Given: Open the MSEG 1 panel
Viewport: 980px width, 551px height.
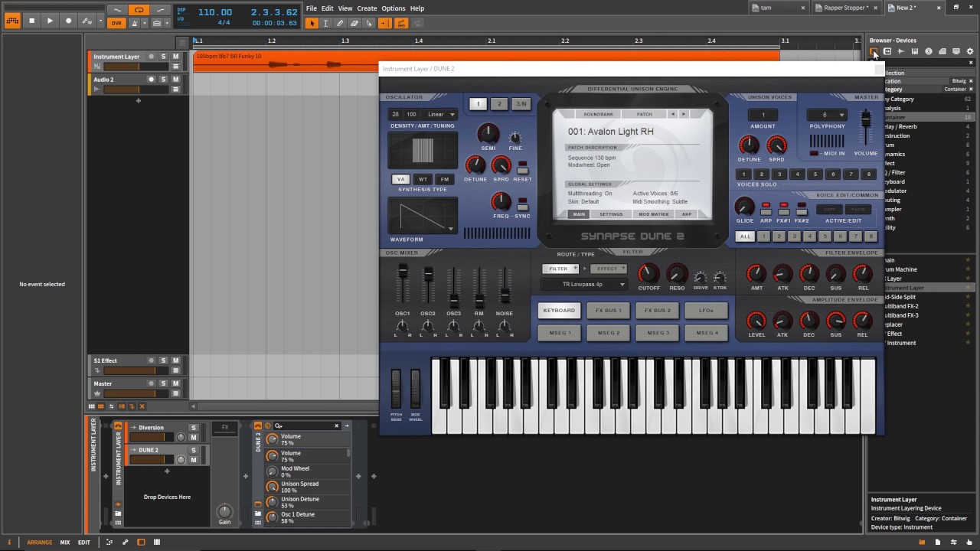Looking at the screenshot, I should 560,333.
